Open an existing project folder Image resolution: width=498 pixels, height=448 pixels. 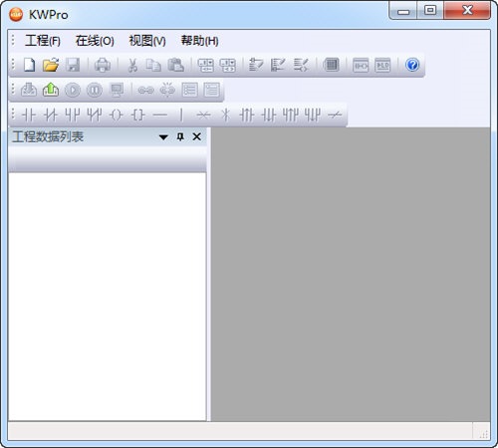pos(51,65)
